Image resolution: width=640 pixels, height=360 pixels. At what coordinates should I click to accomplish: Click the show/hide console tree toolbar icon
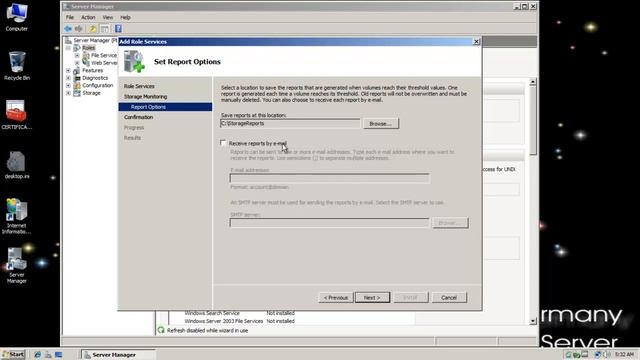tap(105, 29)
